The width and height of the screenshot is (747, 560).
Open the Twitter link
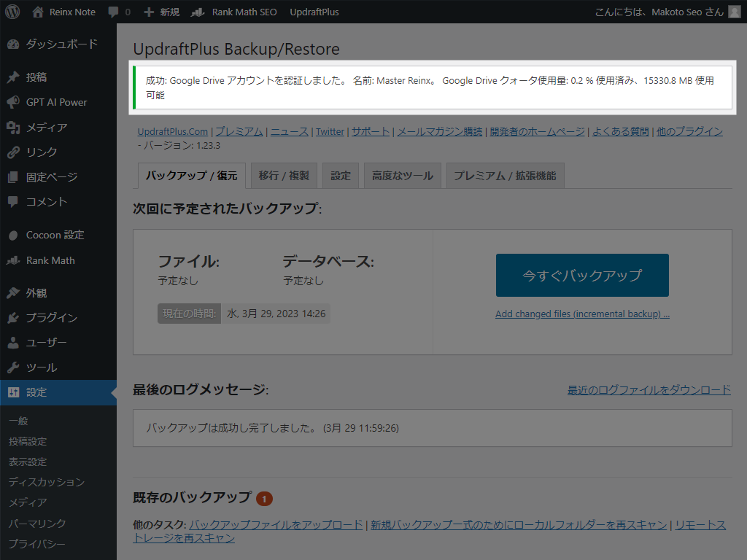click(330, 131)
